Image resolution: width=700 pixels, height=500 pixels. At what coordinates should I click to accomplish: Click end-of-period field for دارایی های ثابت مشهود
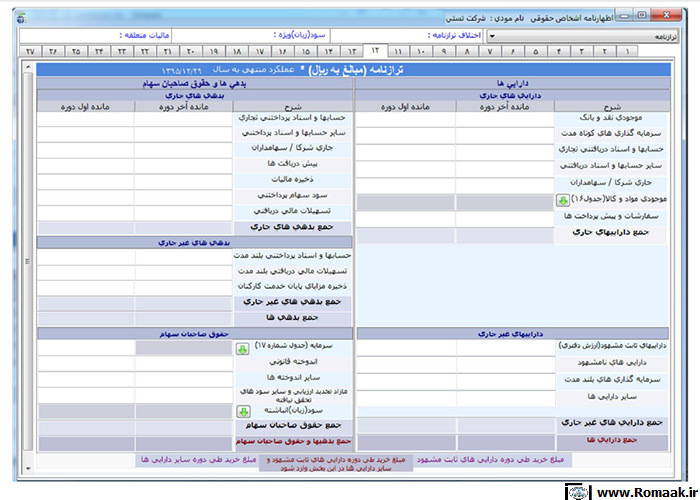pyautogui.click(x=506, y=348)
